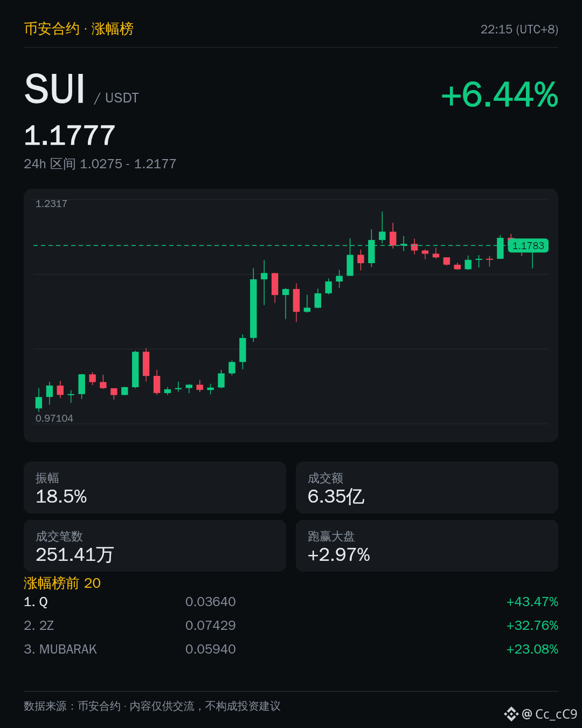The width and height of the screenshot is (582, 728).
Task: Open the 成交额 6.35亿 stat card
Action: [x=427, y=487]
